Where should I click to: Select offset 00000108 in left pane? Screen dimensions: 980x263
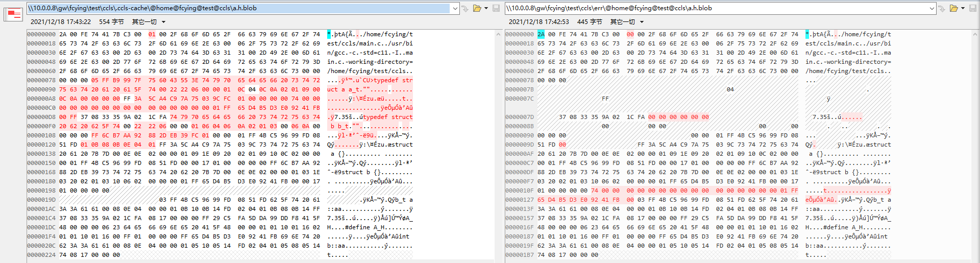tap(41, 135)
